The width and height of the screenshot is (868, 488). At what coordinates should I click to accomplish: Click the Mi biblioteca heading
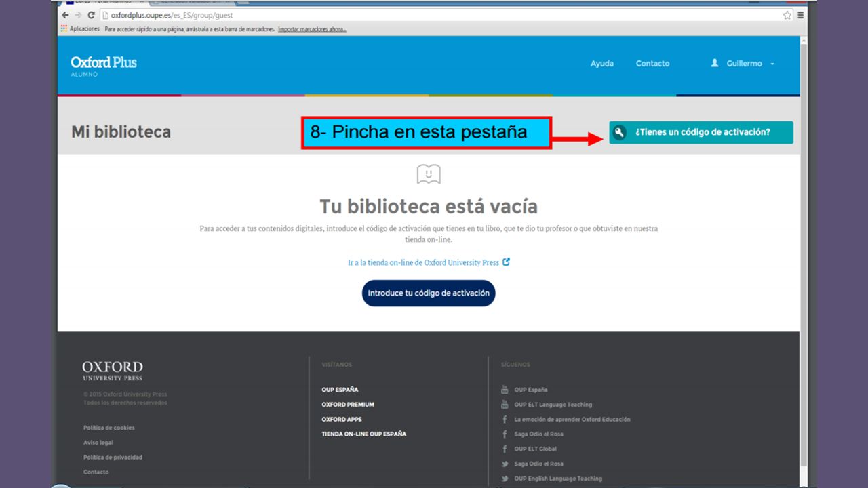coord(121,132)
